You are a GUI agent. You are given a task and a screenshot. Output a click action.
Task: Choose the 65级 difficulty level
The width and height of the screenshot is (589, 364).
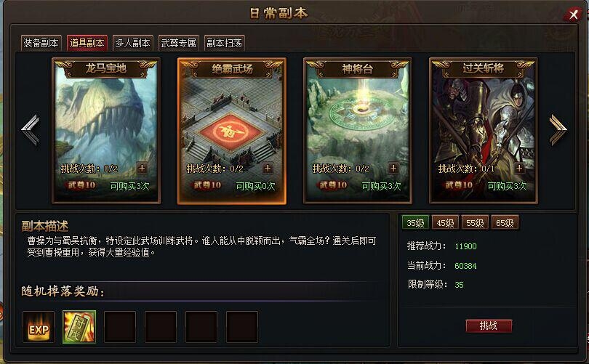(505, 223)
